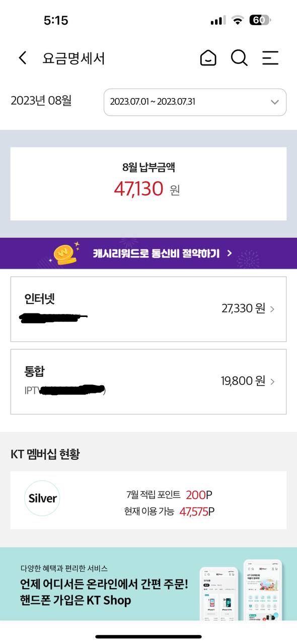The image size is (297, 644).
Task: Tap the KT Shop phone screenshots image
Action: point(242,590)
